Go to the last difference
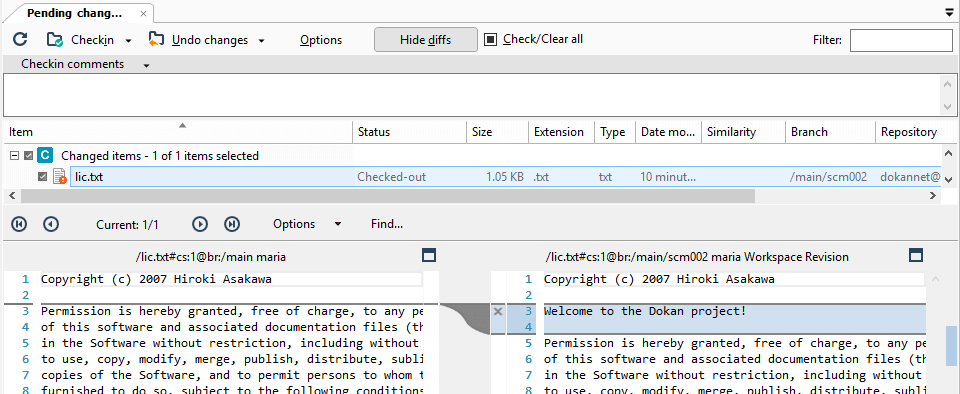 [231, 225]
